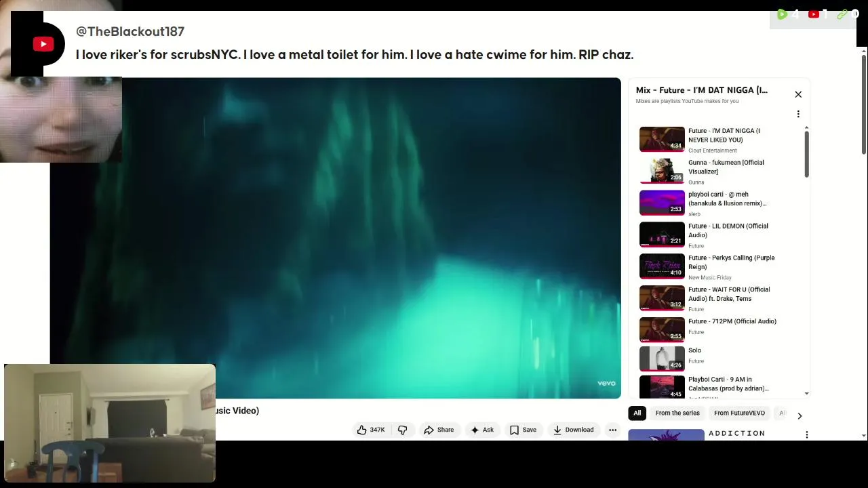Open options for the ADDICTION video
The width and height of the screenshot is (868, 488).
tap(806, 434)
